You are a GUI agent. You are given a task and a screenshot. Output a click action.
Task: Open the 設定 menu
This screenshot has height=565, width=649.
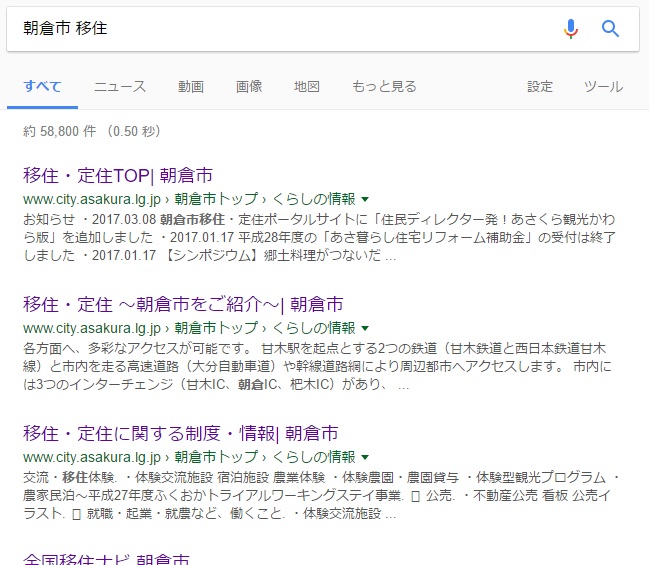click(x=540, y=87)
